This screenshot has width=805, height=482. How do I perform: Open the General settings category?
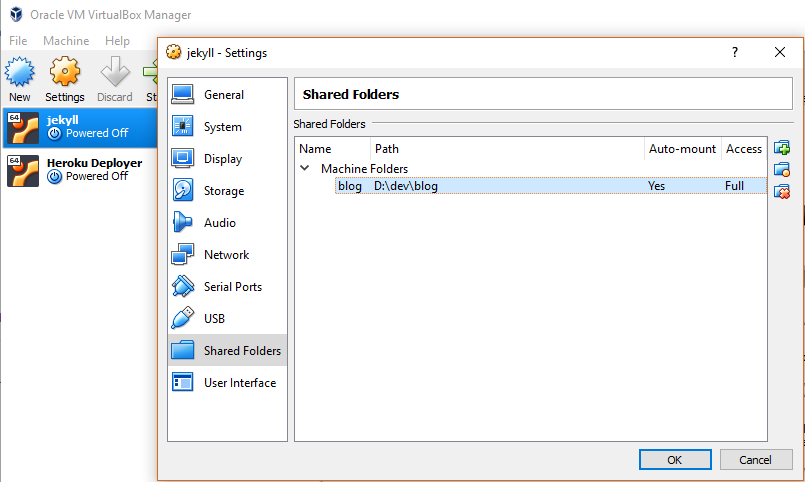tap(227, 95)
